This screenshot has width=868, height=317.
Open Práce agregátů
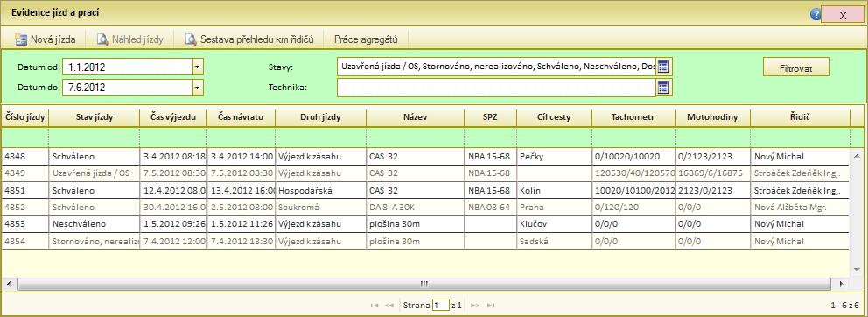tap(366, 39)
